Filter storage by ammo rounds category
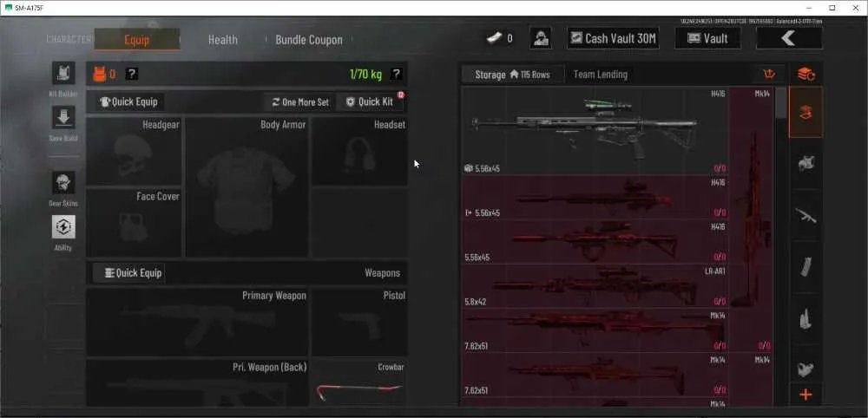 coord(806,319)
